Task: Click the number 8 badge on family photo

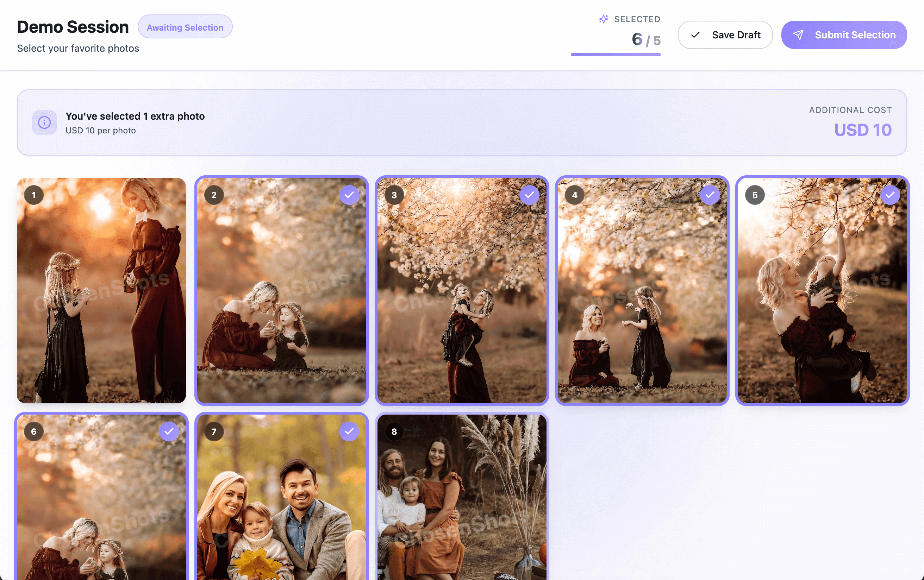Action: click(394, 431)
